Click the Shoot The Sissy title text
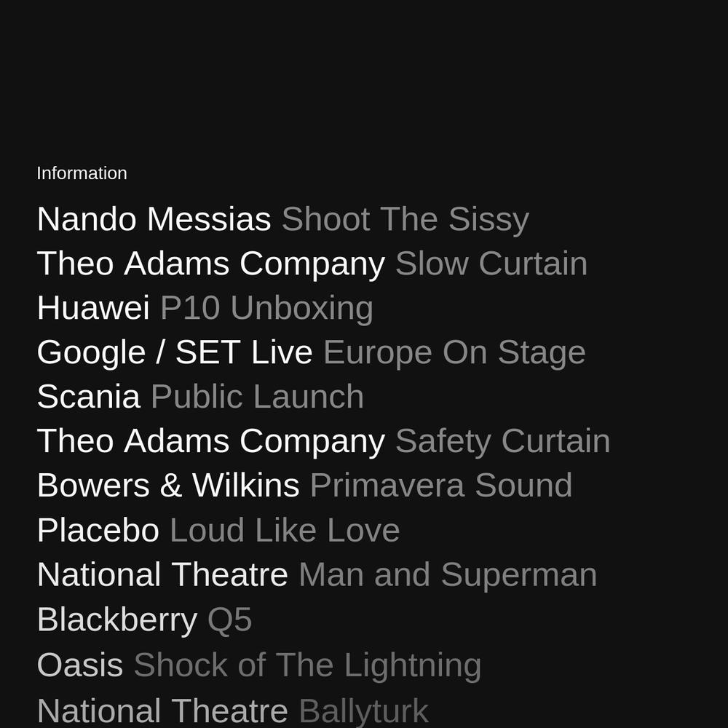Screen dimensions: 728x728 (x=405, y=219)
